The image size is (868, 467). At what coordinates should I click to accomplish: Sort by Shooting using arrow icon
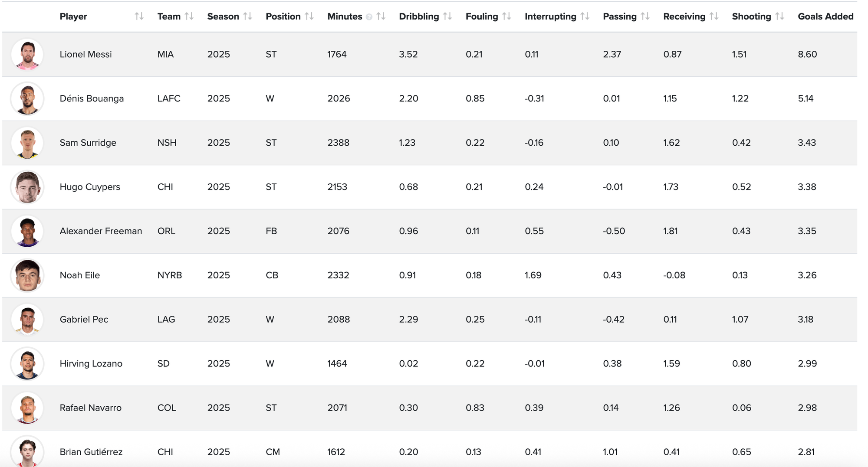pyautogui.click(x=779, y=16)
